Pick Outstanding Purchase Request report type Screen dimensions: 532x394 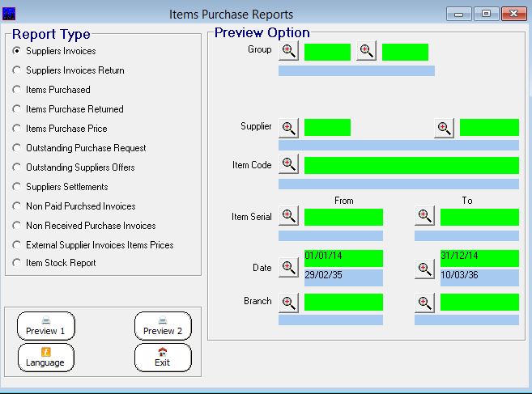point(18,148)
